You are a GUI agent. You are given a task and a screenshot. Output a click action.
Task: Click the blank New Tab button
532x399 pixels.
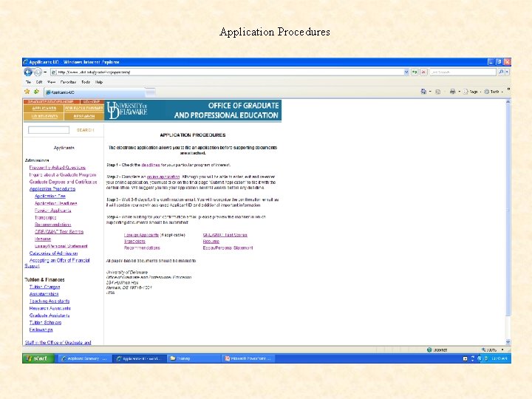click(x=151, y=92)
